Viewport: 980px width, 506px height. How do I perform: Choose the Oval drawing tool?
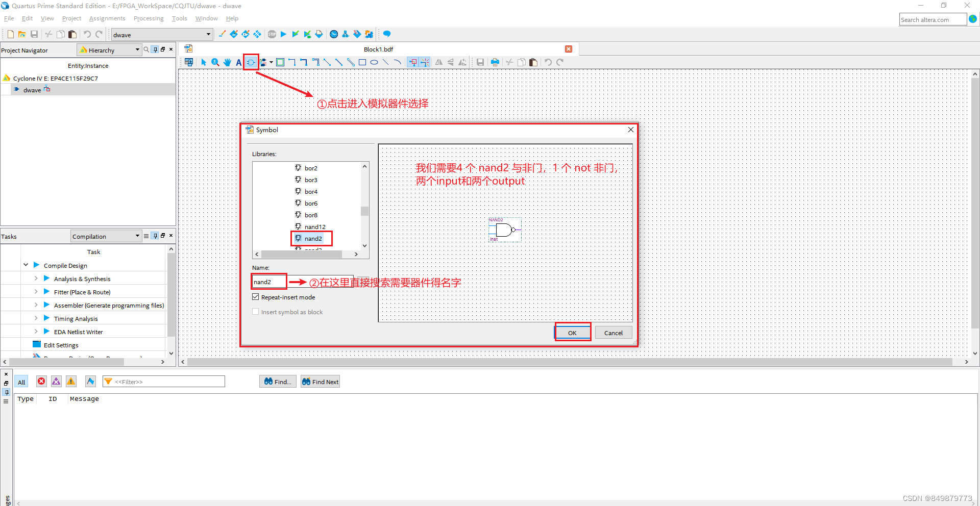tap(374, 62)
